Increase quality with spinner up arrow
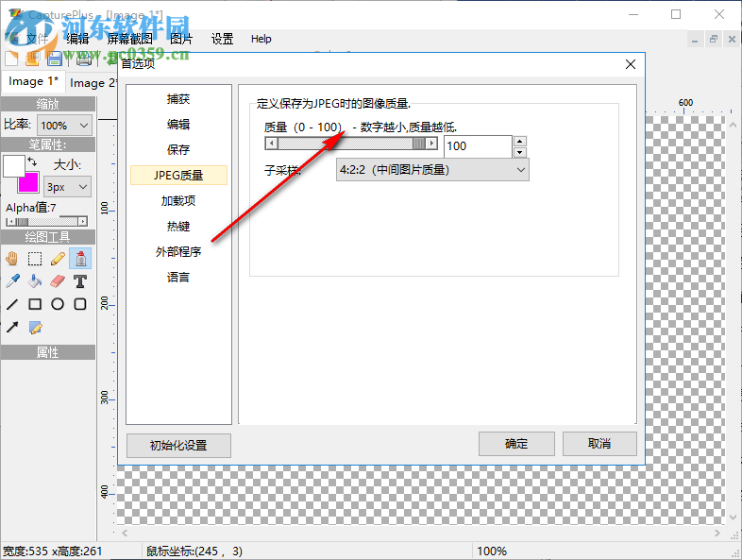742x560 pixels. coord(520,141)
